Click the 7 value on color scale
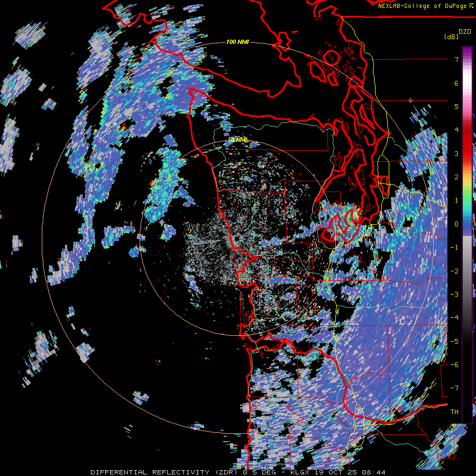Image resolution: width=476 pixels, height=476 pixels. pyautogui.click(x=456, y=59)
